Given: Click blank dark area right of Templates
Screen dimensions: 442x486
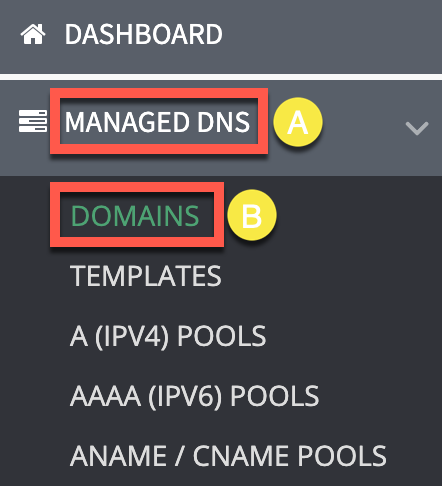Looking at the screenshot, I should (330, 276).
